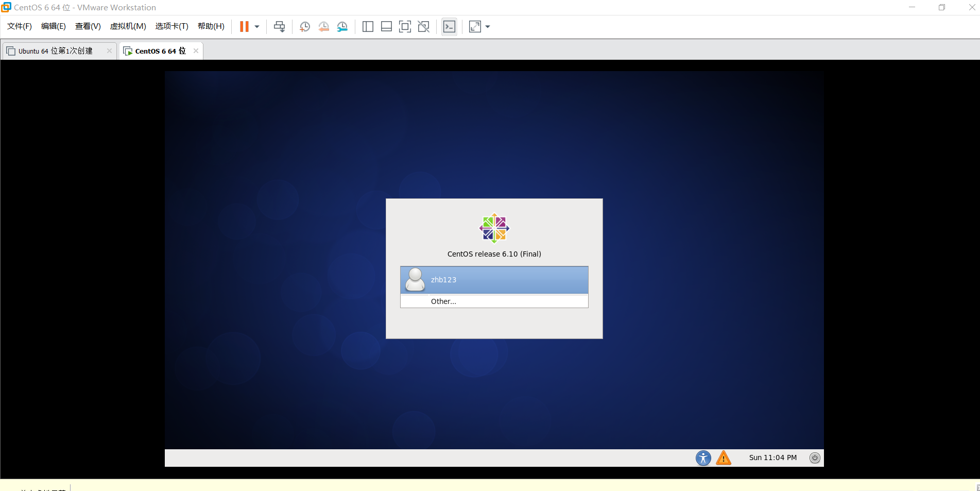Viewport: 980px width, 491px height.
Task: Open the 帮助(H) menu
Action: [x=211, y=26]
